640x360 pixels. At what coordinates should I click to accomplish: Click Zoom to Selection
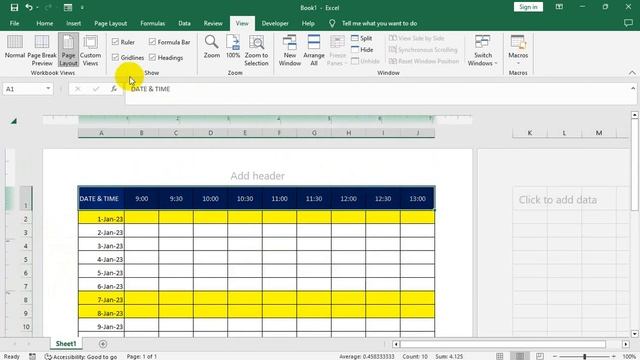[256, 50]
